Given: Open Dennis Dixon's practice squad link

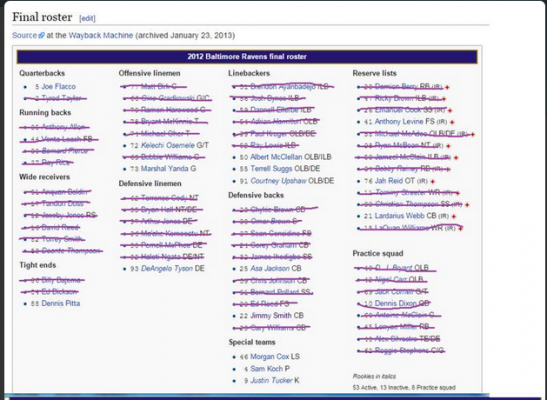Looking at the screenshot, I should (x=396, y=303).
